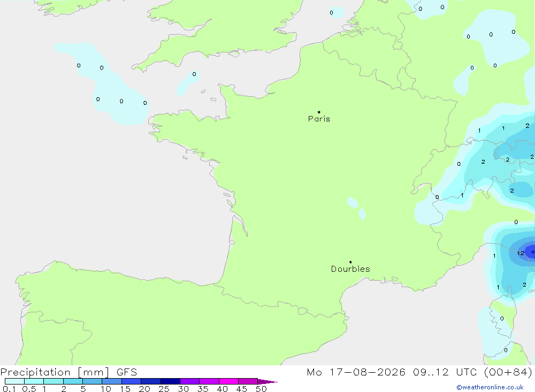Click the 0.1 legend scale value
The image size is (535, 392).
click(9, 389)
